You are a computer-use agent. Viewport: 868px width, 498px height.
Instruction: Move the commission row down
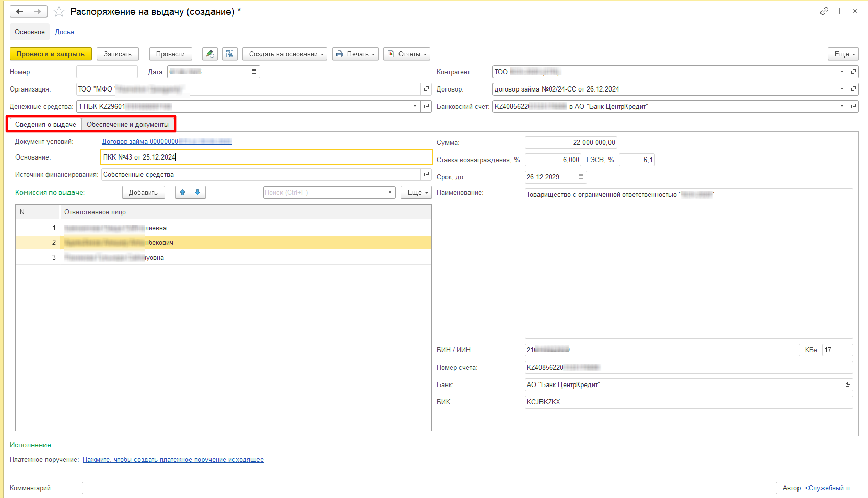pyautogui.click(x=198, y=192)
